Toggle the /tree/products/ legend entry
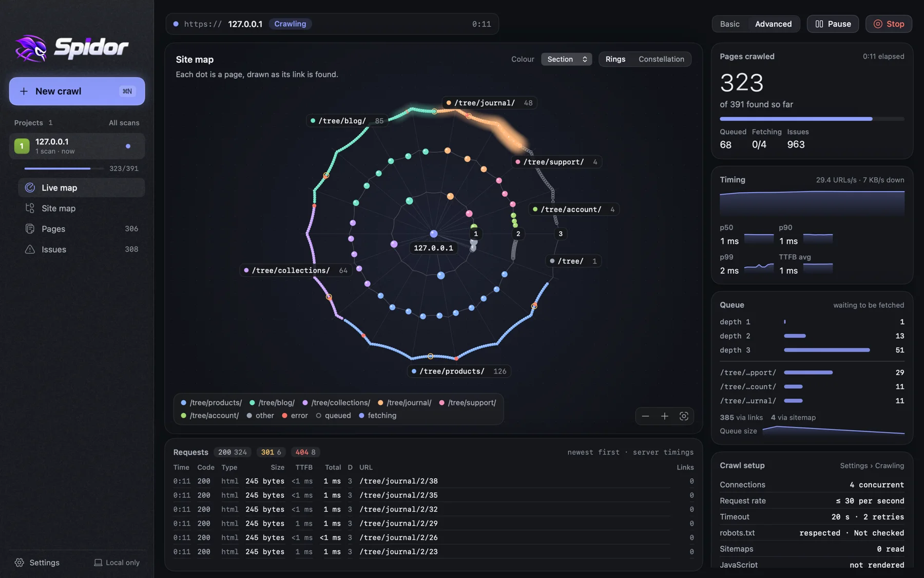 pos(211,403)
